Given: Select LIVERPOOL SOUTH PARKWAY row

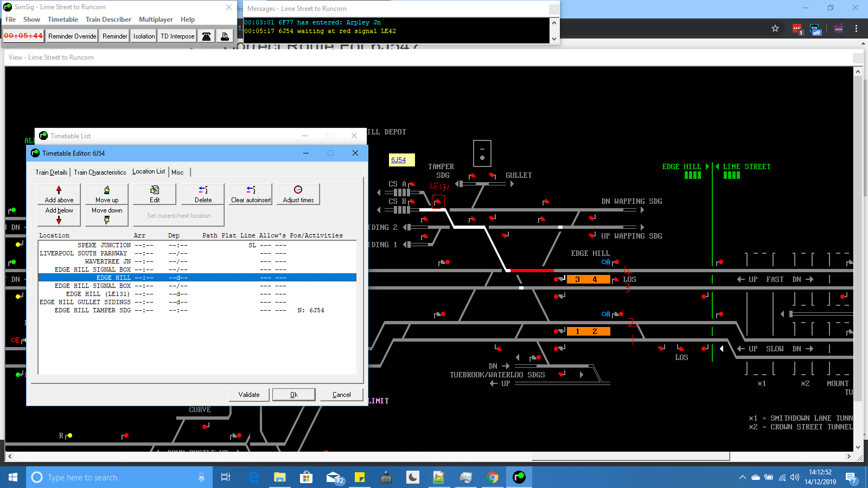Looking at the screenshot, I should (x=197, y=253).
